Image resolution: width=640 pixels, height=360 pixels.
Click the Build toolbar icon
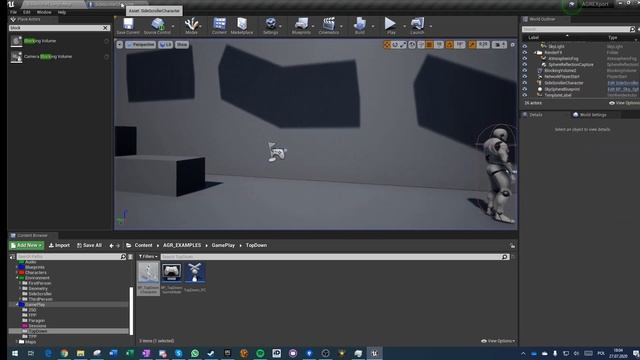pos(360,26)
